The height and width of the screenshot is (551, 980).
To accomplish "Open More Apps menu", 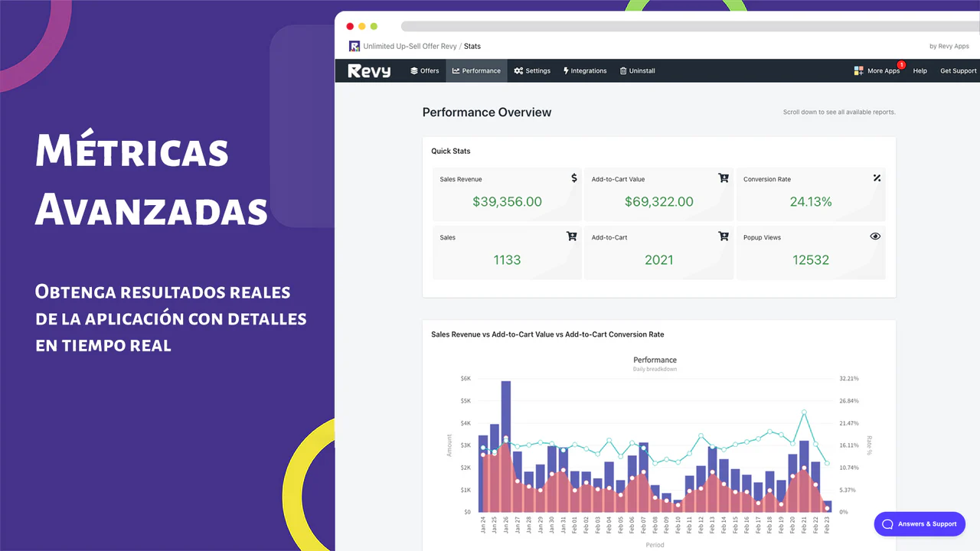I will coord(877,70).
